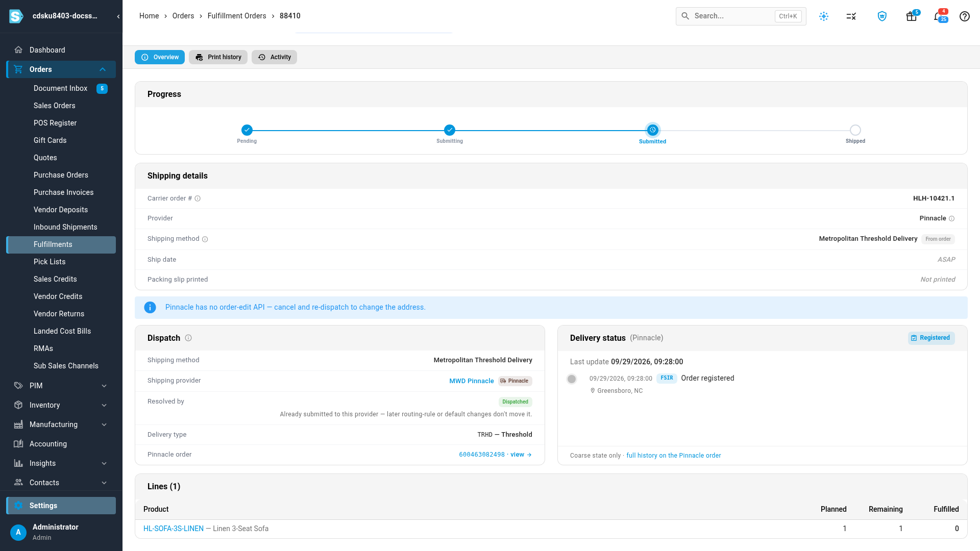This screenshot has width=980, height=551.
Task: Click the help question mark icon
Action: pos(964,16)
